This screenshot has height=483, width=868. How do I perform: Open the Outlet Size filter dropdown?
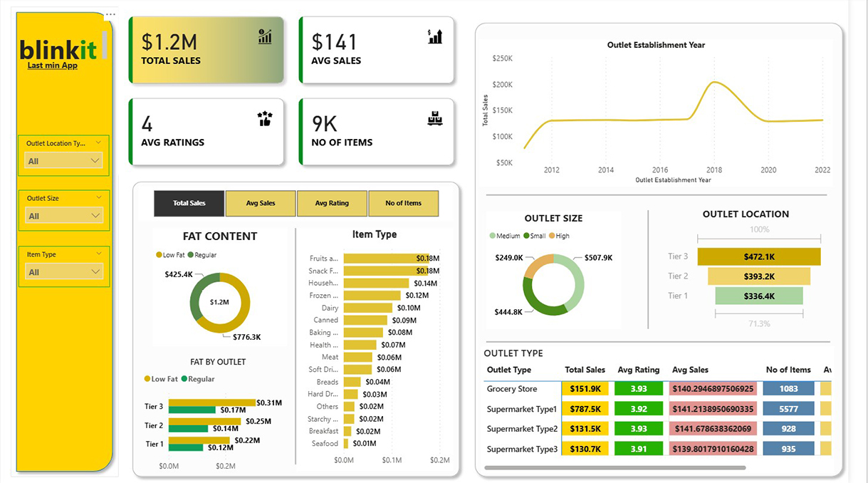63,216
